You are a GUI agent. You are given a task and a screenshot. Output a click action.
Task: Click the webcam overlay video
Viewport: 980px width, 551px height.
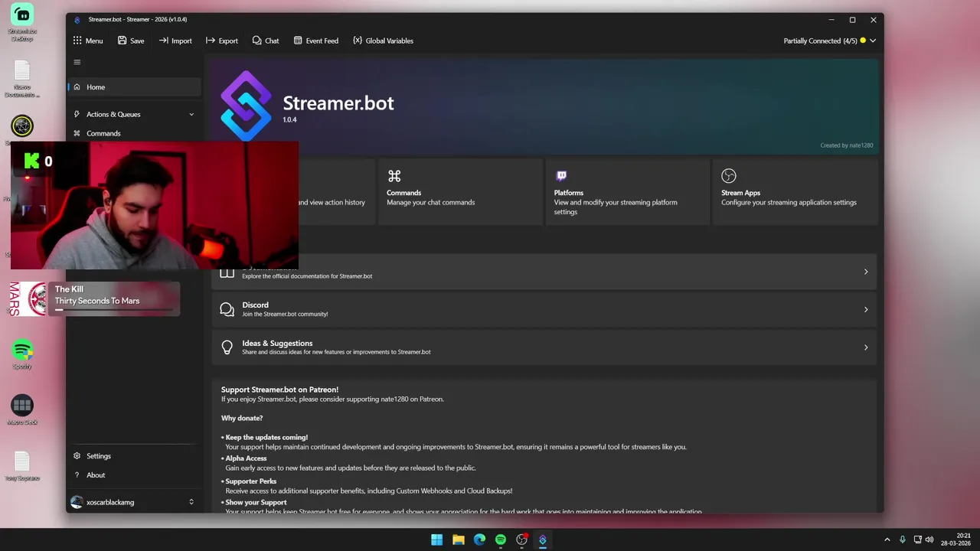(x=155, y=205)
